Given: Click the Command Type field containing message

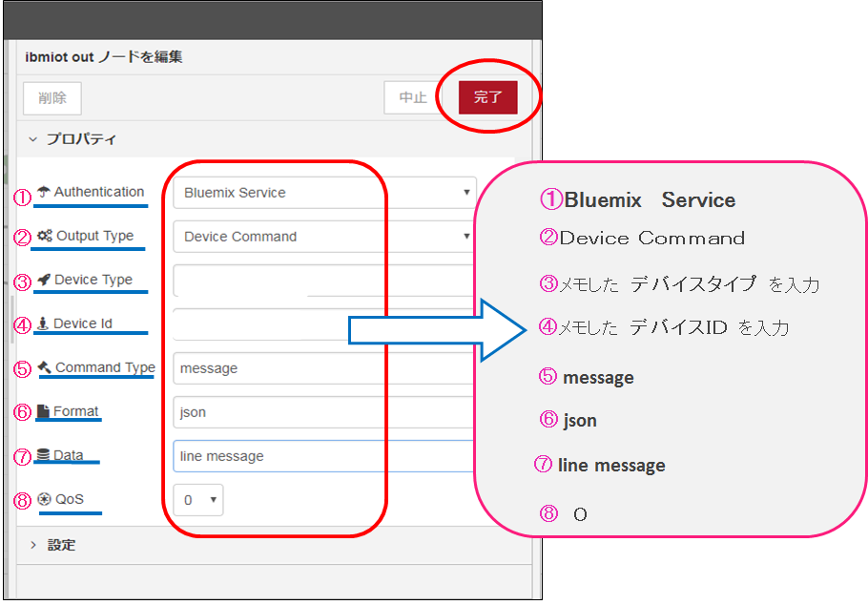Looking at the screenshot, I should tap(324, 368).
